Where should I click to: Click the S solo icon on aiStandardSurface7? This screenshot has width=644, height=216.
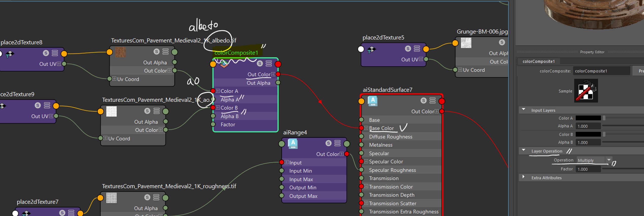(423, 101)
